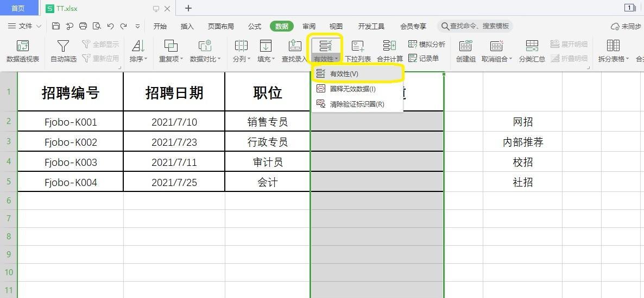Switch to the 开发工具 developer tab
The width and height of the screenshot is (644, 298).
coord(371,26)
